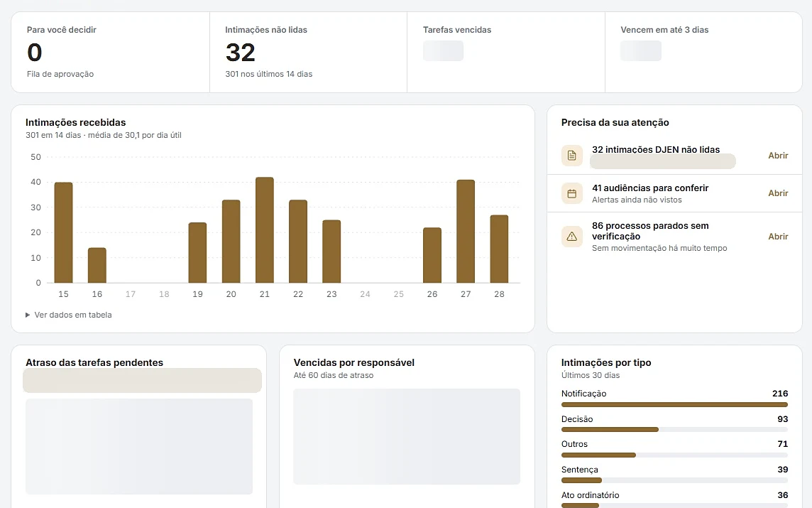Click the 'Vencidas por responsável' heading
This screenshot has width=812, height=508.
pos(354,362)
